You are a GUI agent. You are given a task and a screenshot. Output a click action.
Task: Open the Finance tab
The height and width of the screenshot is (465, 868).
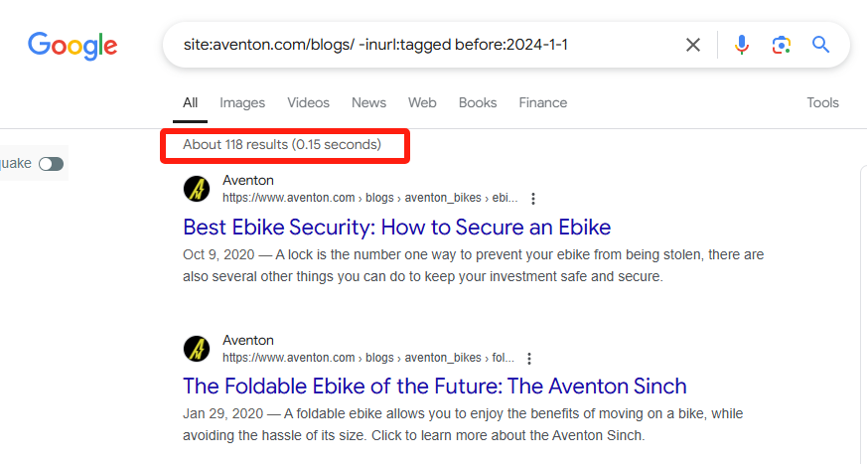[x=543, y=103]
